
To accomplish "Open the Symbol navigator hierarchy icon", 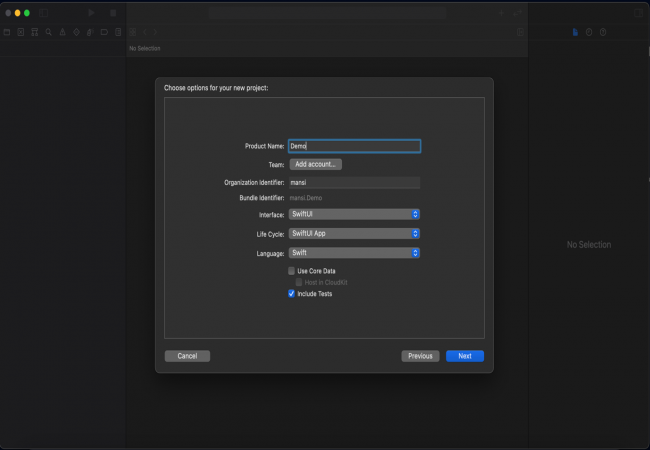I will [x=35, y=32].
